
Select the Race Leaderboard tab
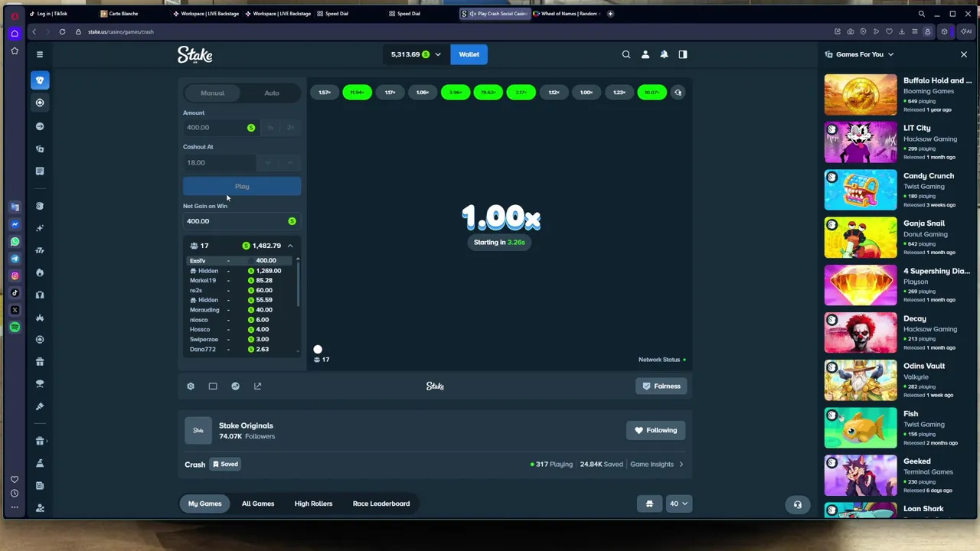pos(381,504)
